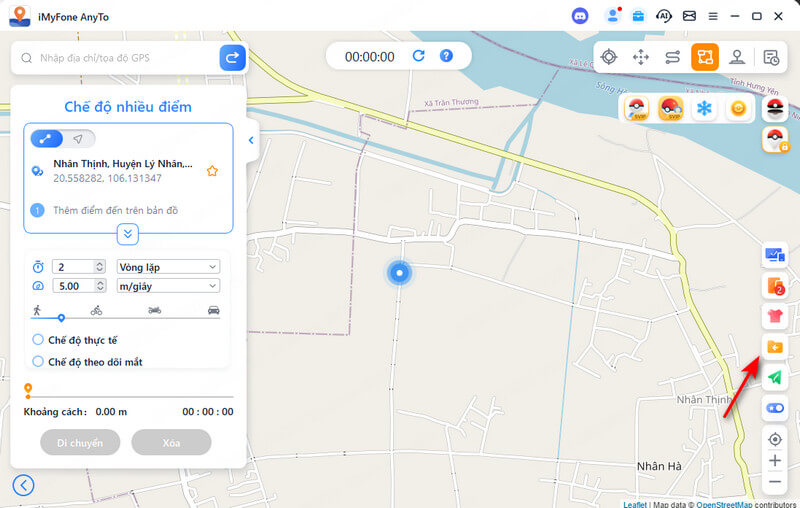Select the teleport mode crosshair icon

(x=609, y=57)
